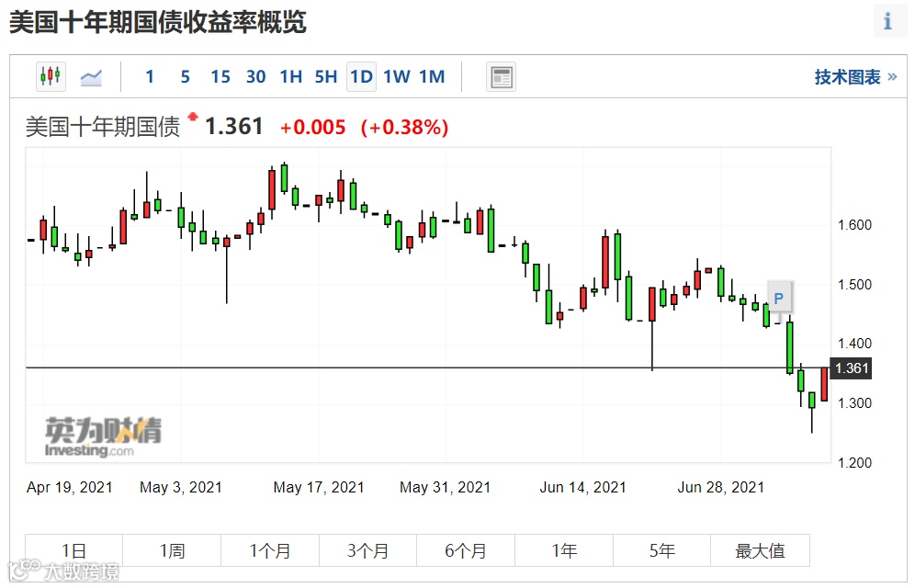Image resolution: width=915 pixels, height=588 pixels.
Task: Click the +0.005 change value
Action: click(312, 127)
